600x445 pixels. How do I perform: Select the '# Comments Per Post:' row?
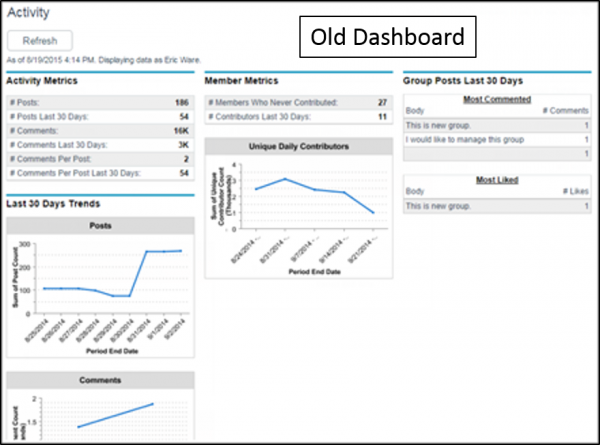point(100,159)
